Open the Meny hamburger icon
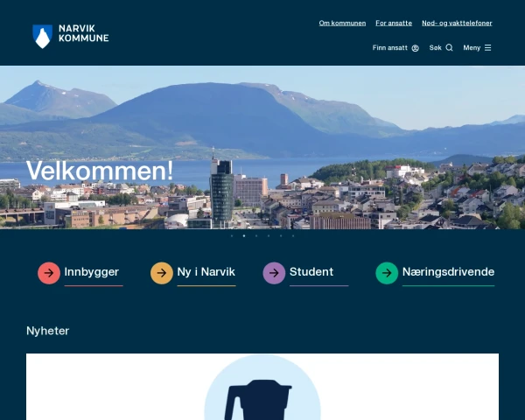This screenshot has width=525, height=420. (x=488, y=47)
